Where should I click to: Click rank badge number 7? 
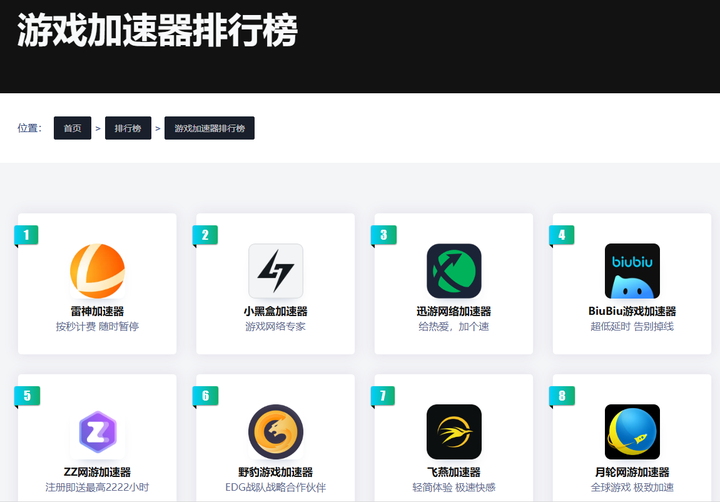(x=383, y=396)
